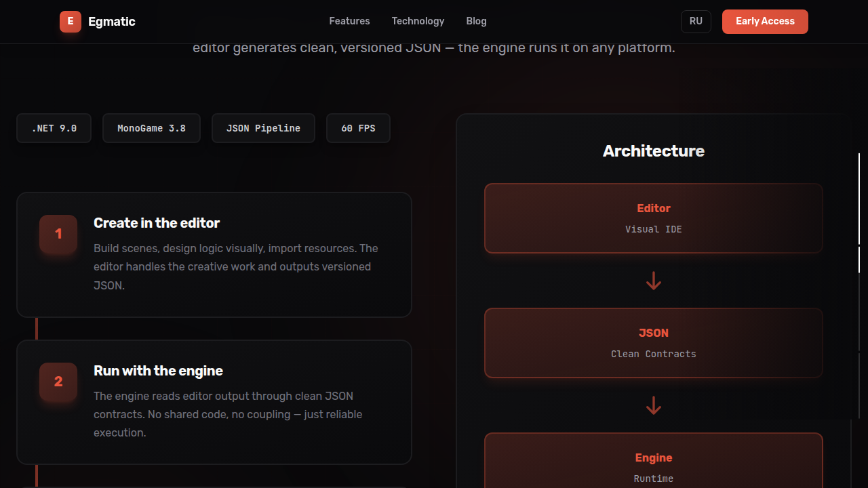Click the Early Access button

[765, 22]
